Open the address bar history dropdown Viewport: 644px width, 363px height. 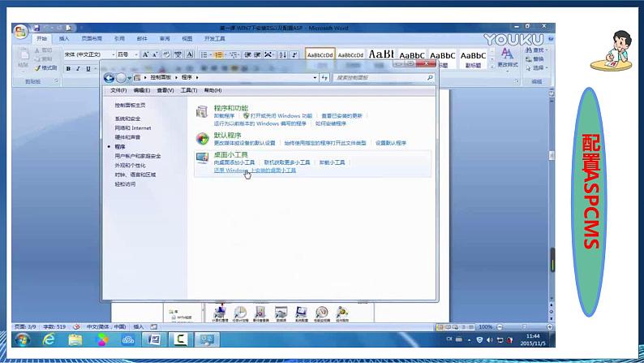pyautogui.click(x=315, y=78)
